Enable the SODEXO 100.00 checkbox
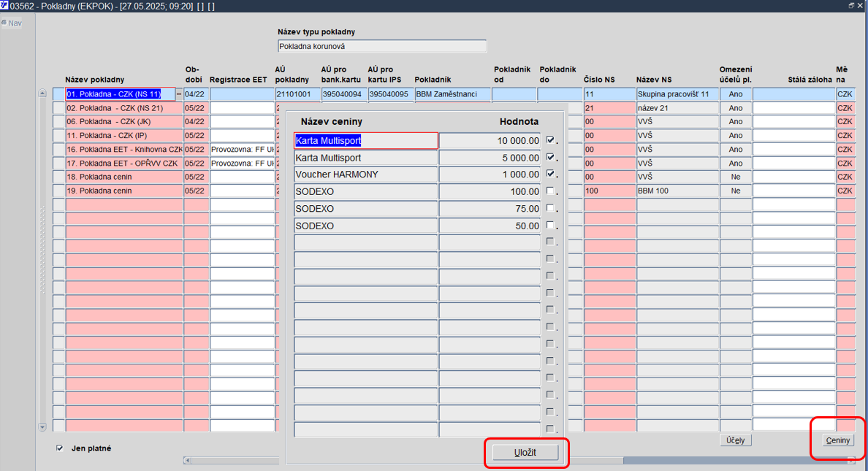This screenshot has height=471, width=868. (550, 191)
